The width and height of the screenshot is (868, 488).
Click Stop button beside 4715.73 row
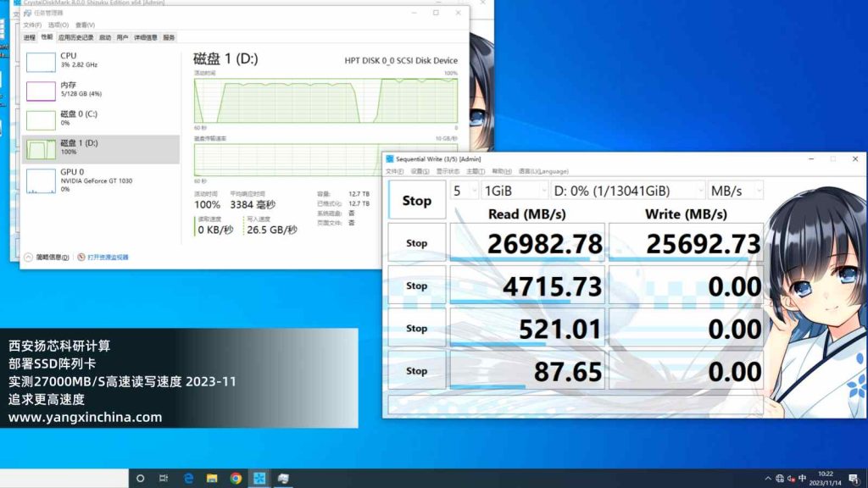417,286
